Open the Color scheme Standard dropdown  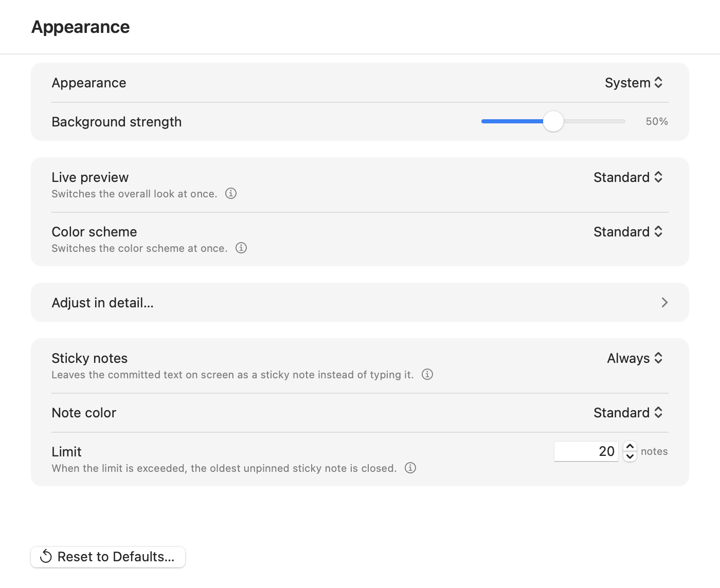628,232
